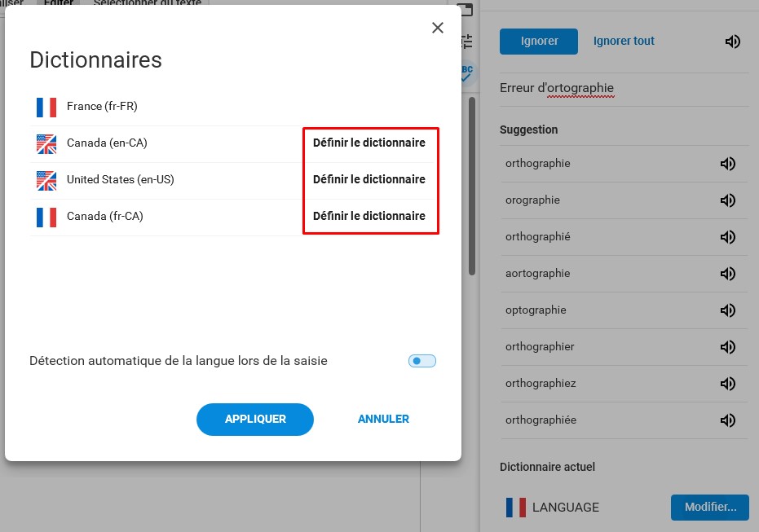The height and width of the screenshot is (532, 759).
Task: Set Canada (fr-CA) as the dictionary
Action: pos(368,216)
